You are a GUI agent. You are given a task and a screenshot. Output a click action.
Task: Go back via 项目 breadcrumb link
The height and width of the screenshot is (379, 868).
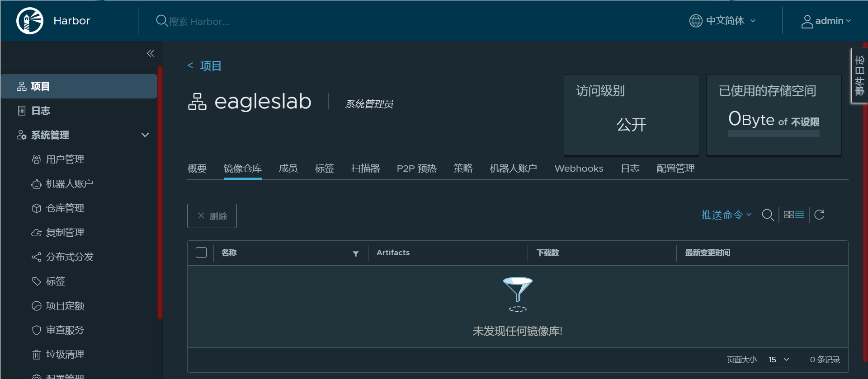211,66
